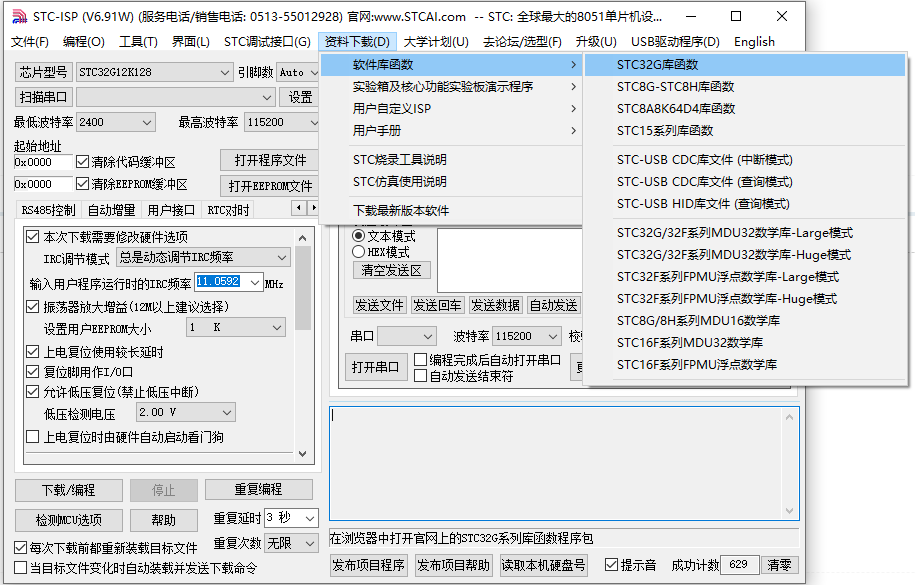
Task: Open IRC调节模式 dropdown
Action: coord(203,257)
